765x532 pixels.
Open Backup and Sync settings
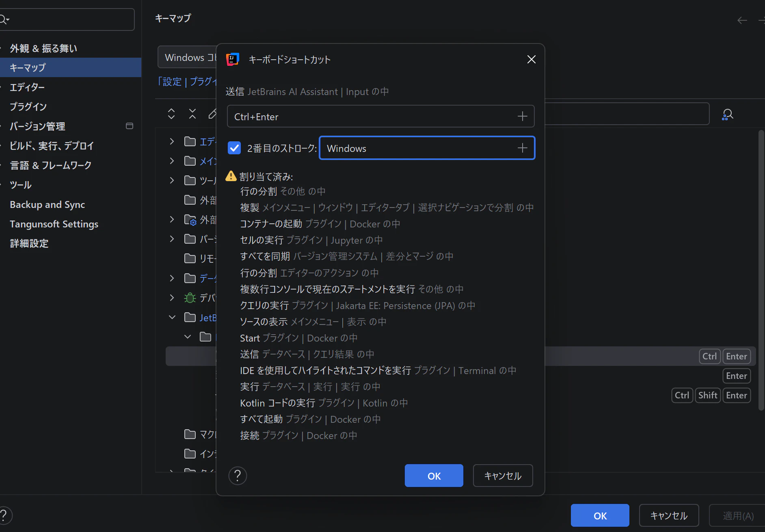(x=48, y=204)
